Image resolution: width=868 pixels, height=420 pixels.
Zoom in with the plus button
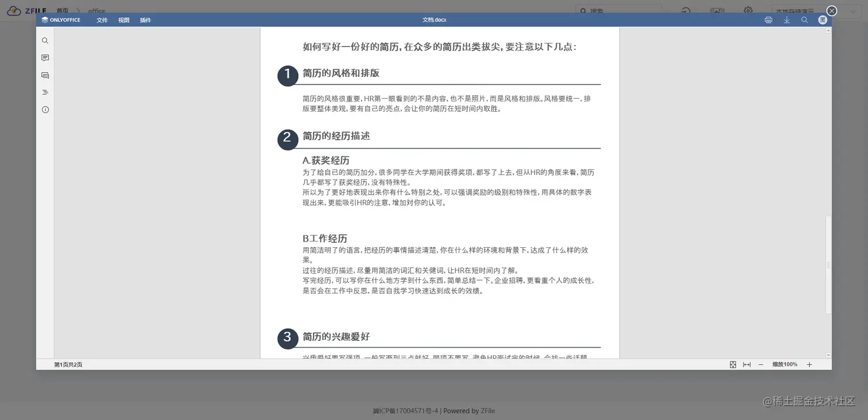[x=809, y=364]
